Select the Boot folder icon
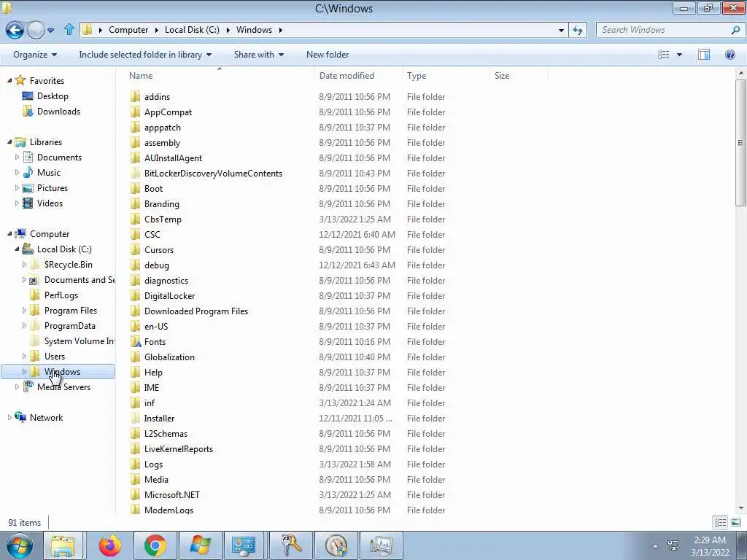747x560 pixels. [135, 189]
